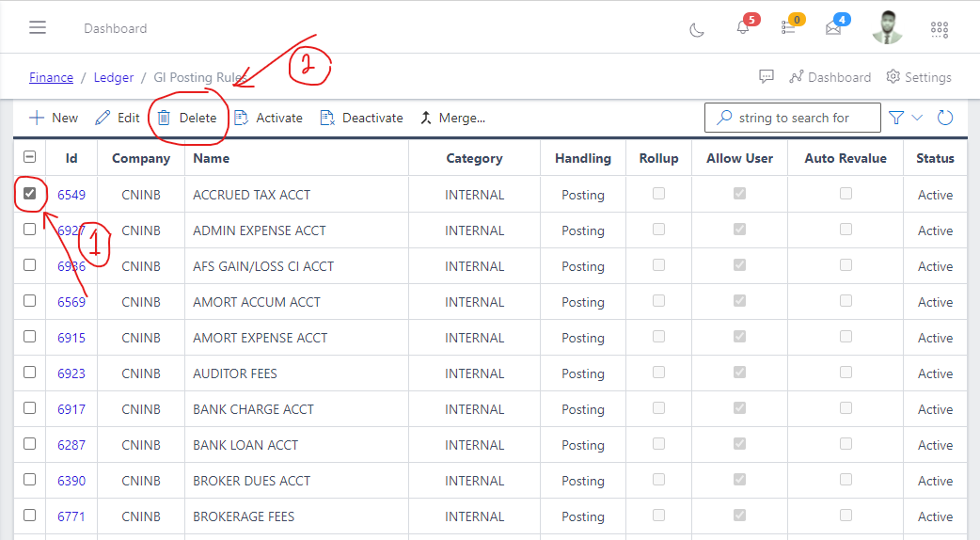Open mail inbox with 4 messages
Viewport: 980px width, 540px height.
click(x=833, y=28)
